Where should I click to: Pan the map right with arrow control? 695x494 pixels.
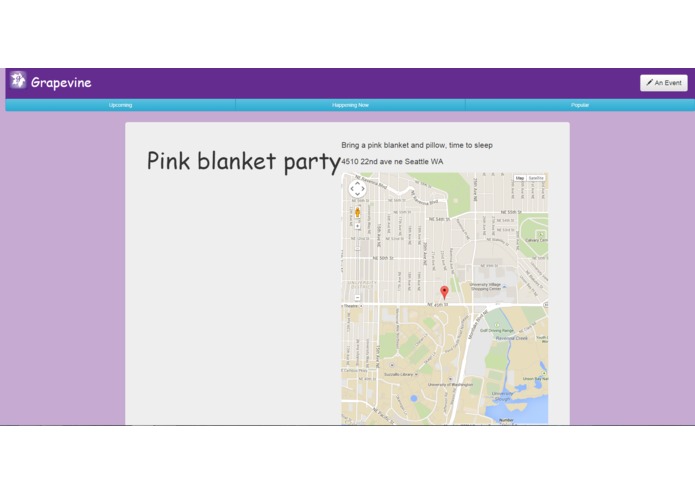(363, 189)
